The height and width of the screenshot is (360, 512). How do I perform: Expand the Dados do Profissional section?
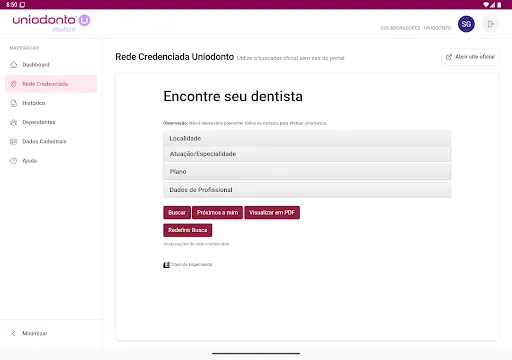click(307, 190)
